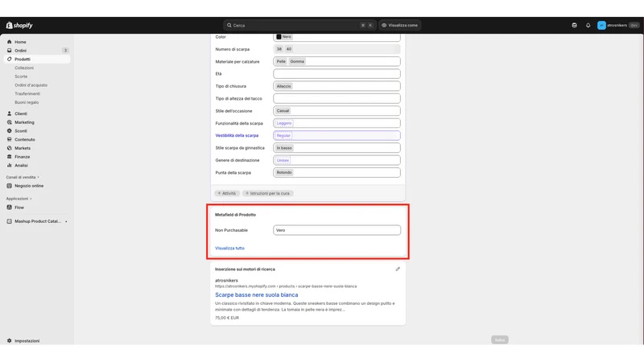Click Mashup Product Catalog app icon
Screen dimensions: 644x362
tap(10, 221)
